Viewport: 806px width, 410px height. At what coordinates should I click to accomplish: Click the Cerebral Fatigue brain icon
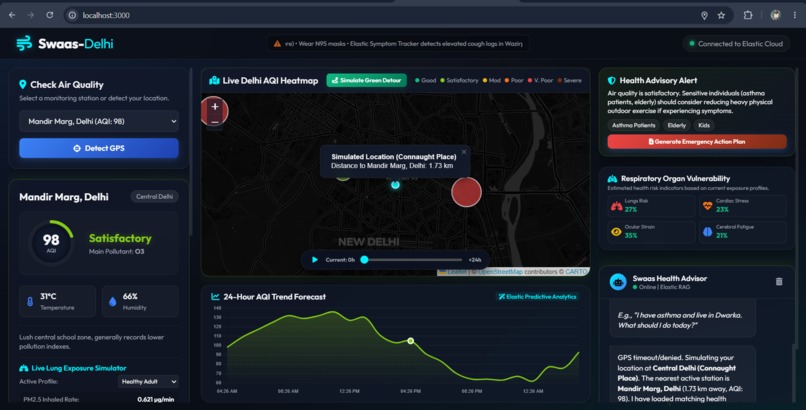708,232
